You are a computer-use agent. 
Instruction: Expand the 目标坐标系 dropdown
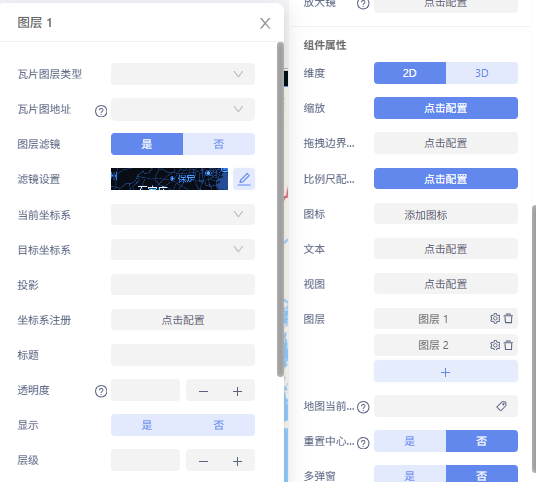[x=183, y=249]
